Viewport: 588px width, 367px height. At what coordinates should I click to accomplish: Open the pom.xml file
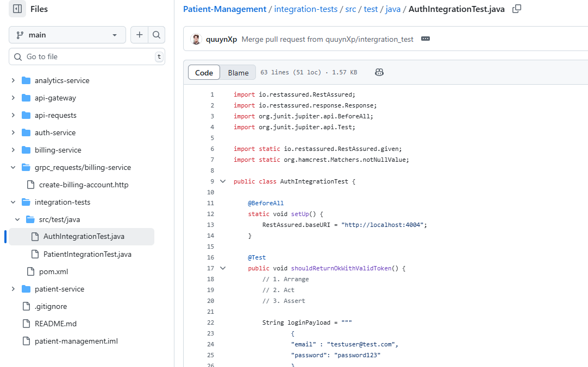(53, 271)
